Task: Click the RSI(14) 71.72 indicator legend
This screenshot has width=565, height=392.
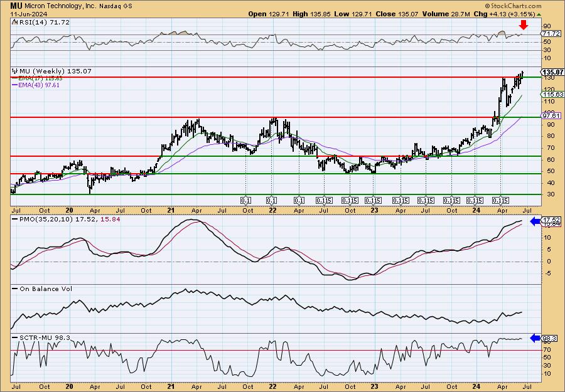Action: coord(43,22)
